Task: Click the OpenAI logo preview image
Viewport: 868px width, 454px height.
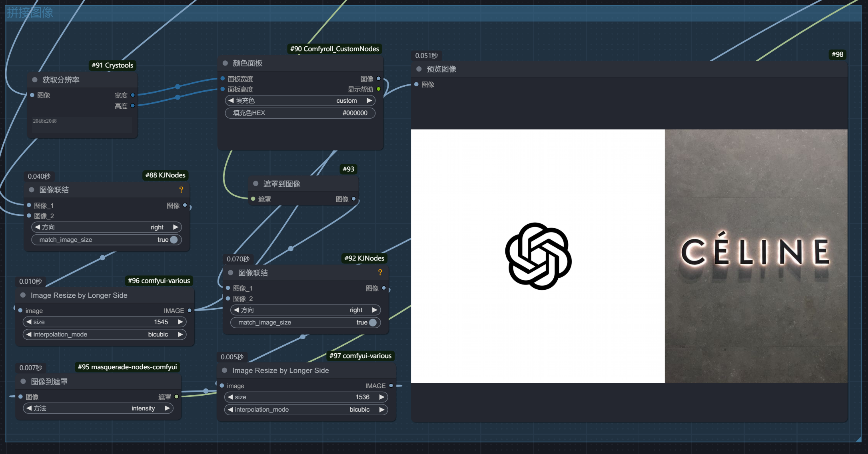Action: [538, 256]
